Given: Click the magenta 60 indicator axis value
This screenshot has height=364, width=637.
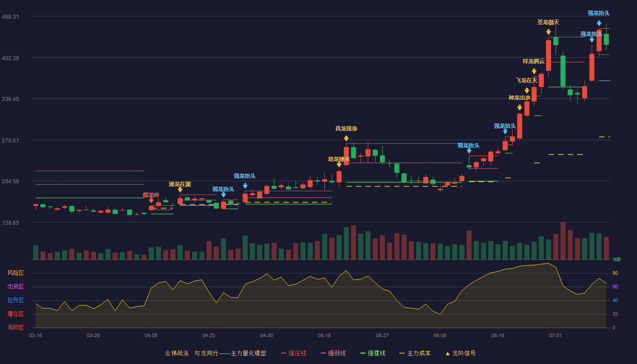Looking at the screenshot, I should point(615,287).
